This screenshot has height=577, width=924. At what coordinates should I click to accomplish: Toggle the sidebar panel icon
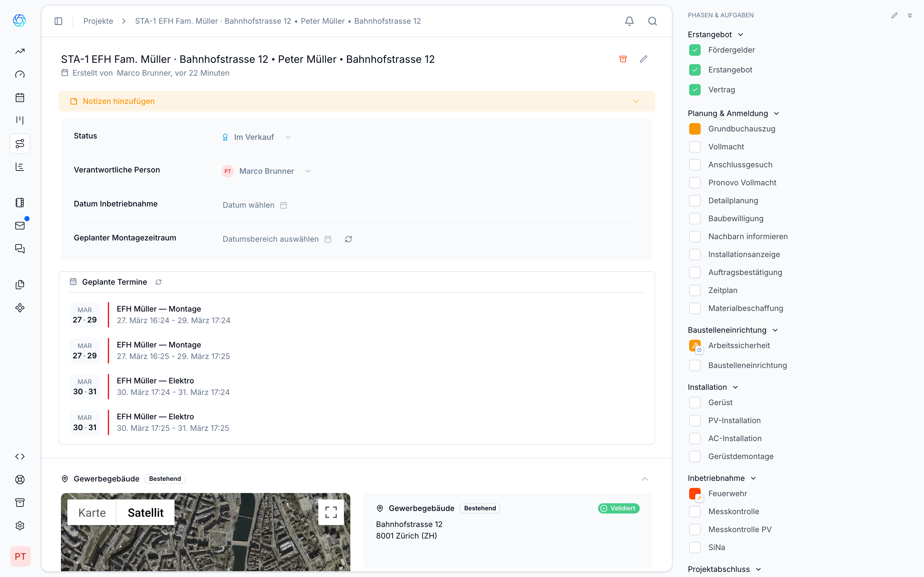(58, 21)
